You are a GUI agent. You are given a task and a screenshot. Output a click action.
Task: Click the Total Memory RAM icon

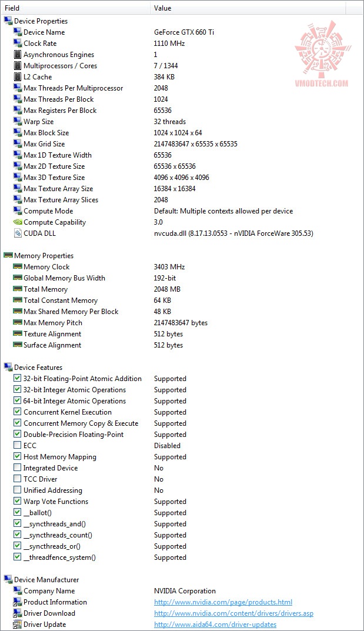coord(17,289)
